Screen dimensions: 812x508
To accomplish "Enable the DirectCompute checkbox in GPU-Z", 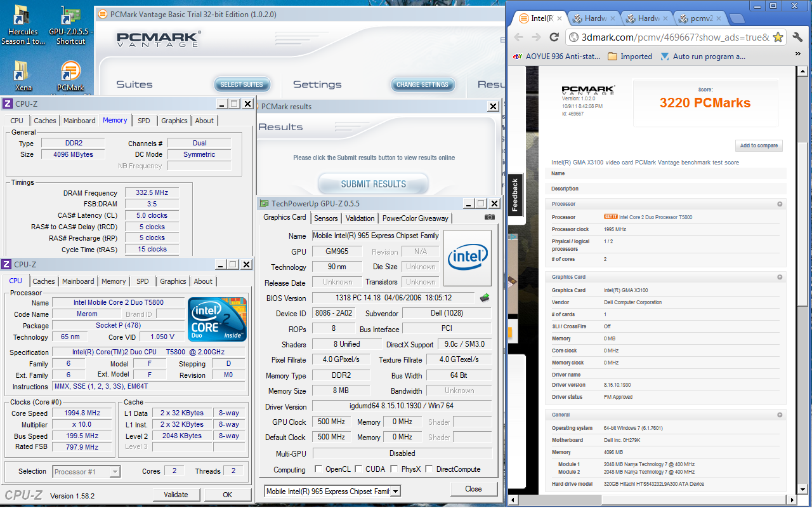I will pos(429,469).
